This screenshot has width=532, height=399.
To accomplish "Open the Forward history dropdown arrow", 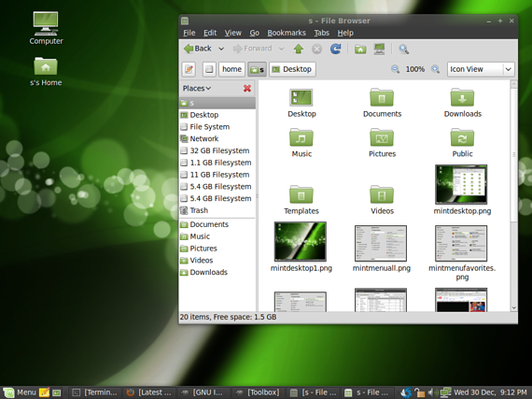I will (x=281, y=49).
